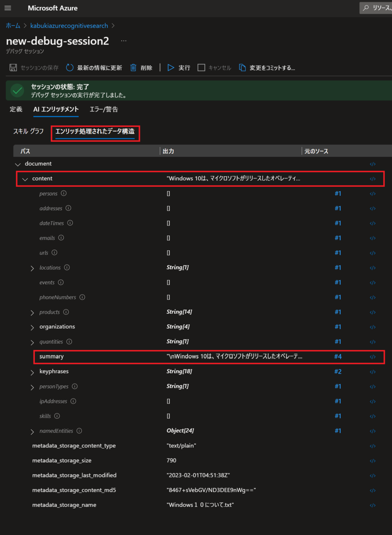Delete the session via the trash icon

133,67
